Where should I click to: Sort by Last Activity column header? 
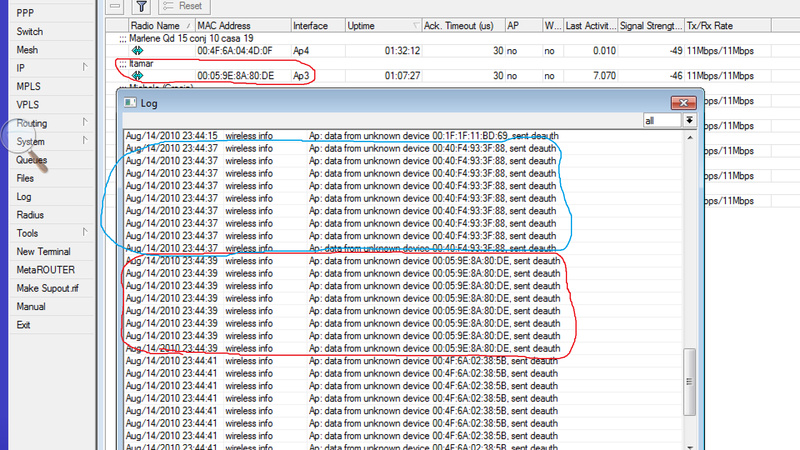point(590,26)
